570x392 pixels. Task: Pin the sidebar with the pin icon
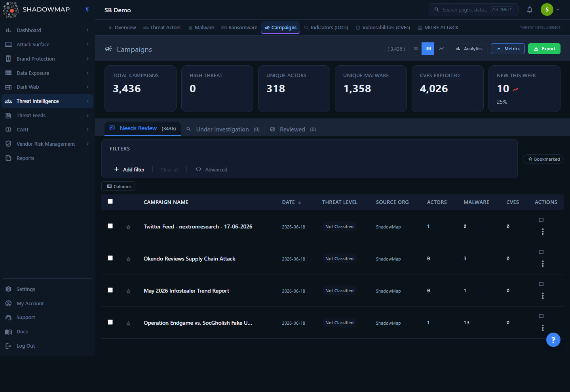tap(87, 10)
